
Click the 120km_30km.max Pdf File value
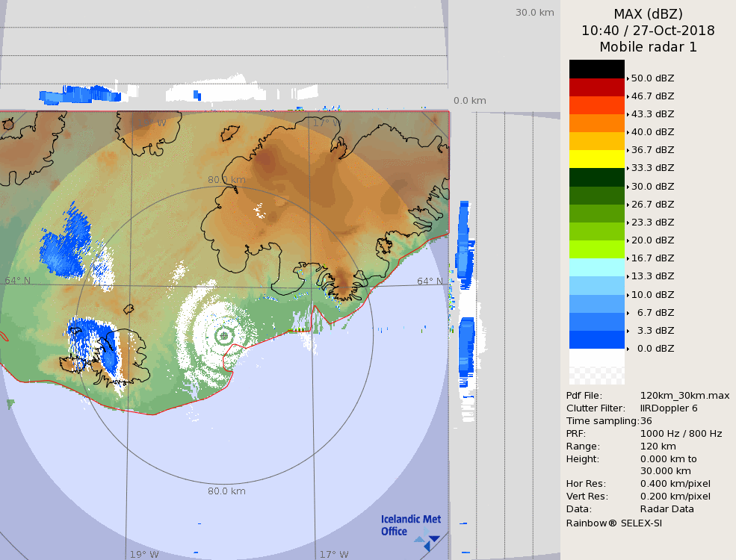click(x=684, y=396)
